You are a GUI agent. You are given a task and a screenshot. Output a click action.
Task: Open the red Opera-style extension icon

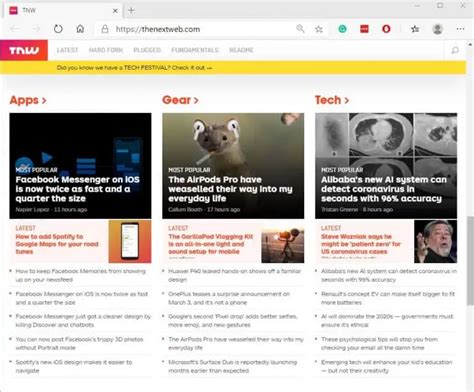(x=386, y=29)
